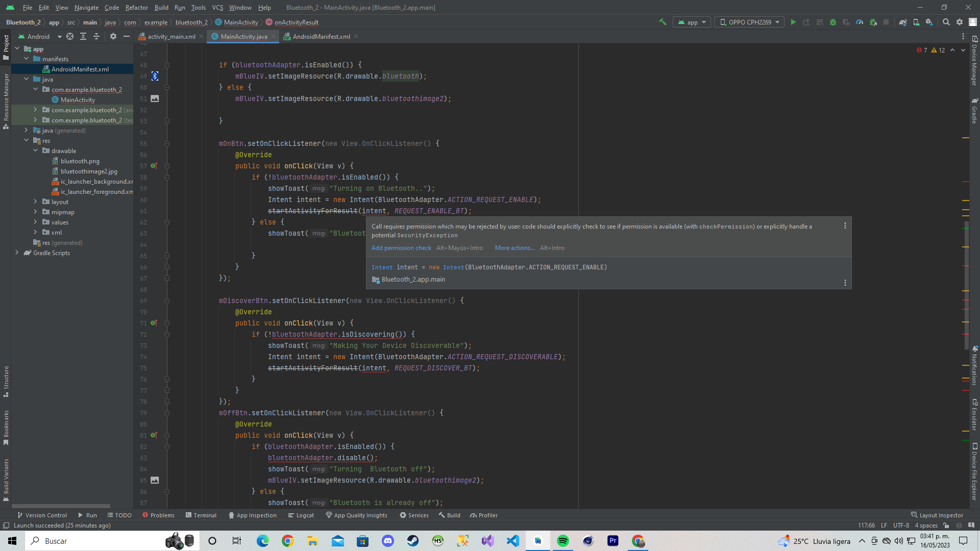Click drawable preview gutter icon on line 51

click(x=155, y=98)
